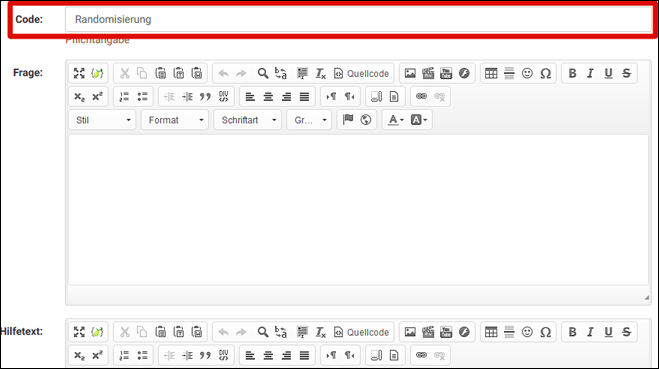Click globe icon in Frage toolbar
The image size is (659, 369).
click(x=366, y=120)
